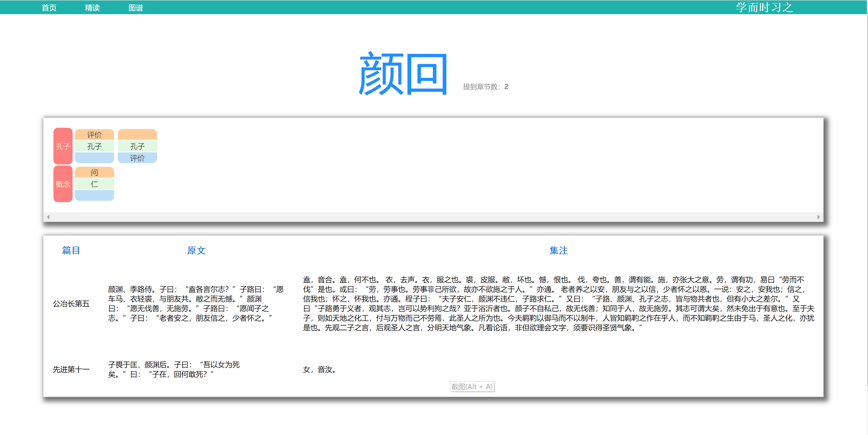868x435 pixels.
Task: Click the orange 评价 relation cell
Action: (94, 135)
